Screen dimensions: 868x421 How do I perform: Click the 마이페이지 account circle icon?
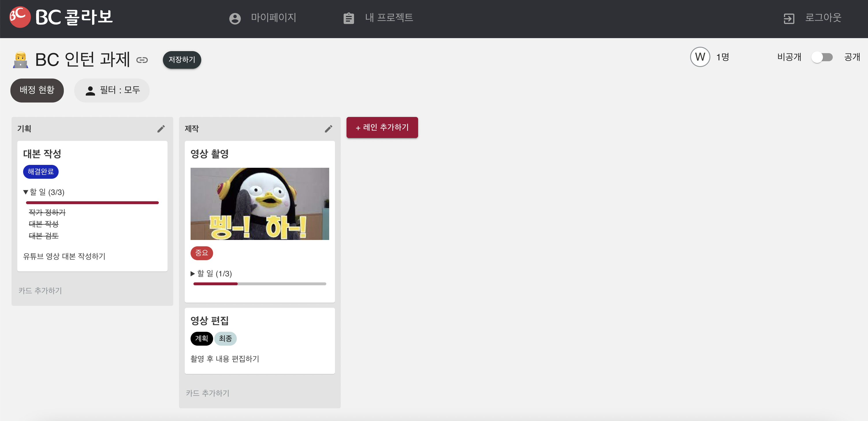tap(235, 18)
